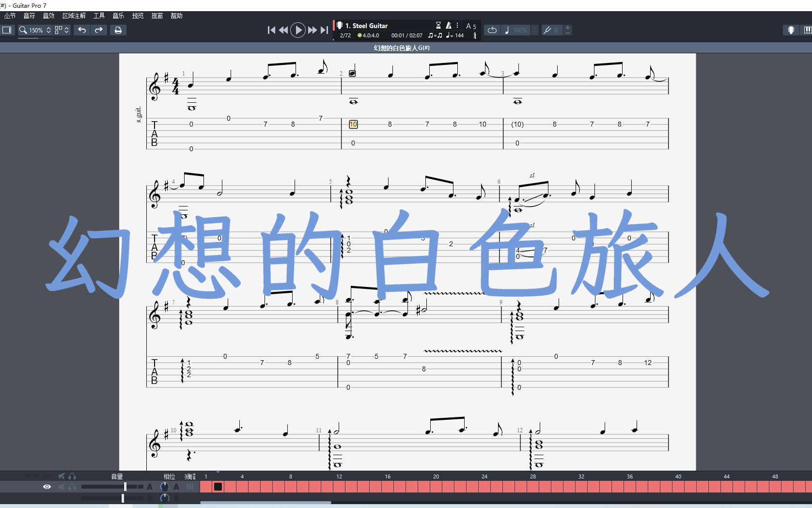Start playback with the play button

click(298, 30)
